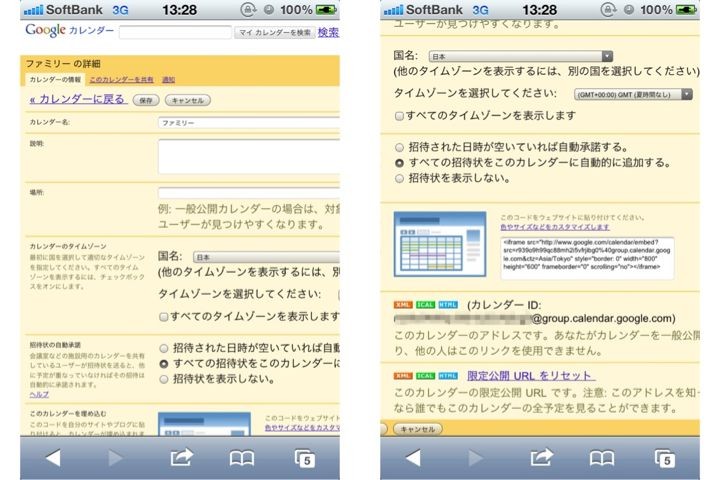
Task: Tap battery icon in right screenshot status bar
Action: click(x=686, y=10)
